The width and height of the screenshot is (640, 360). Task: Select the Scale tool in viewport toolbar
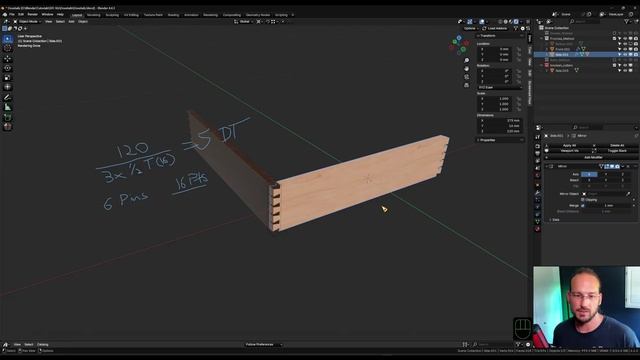click(x=7, y=78)
